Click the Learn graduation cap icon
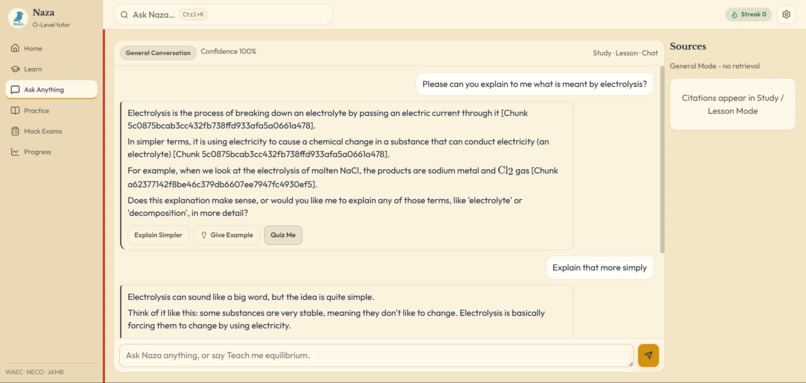 point(15,69)
